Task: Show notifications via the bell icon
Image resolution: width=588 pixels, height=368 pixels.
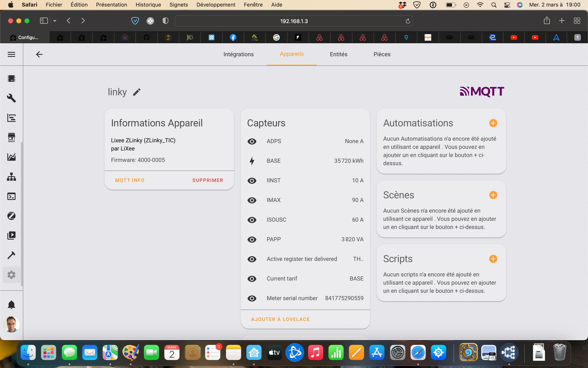Action: (x=11, y=305)
